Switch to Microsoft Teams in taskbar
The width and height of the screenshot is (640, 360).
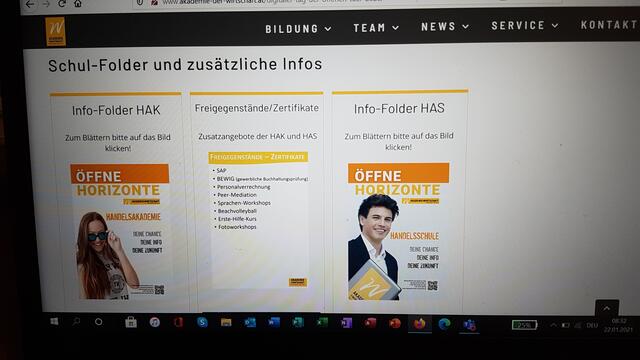469,325
